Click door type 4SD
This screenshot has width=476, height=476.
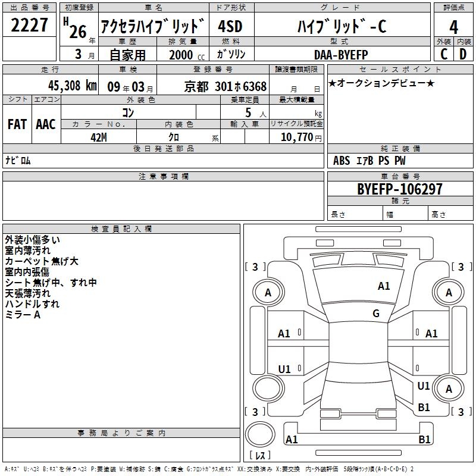pos(230,26)
